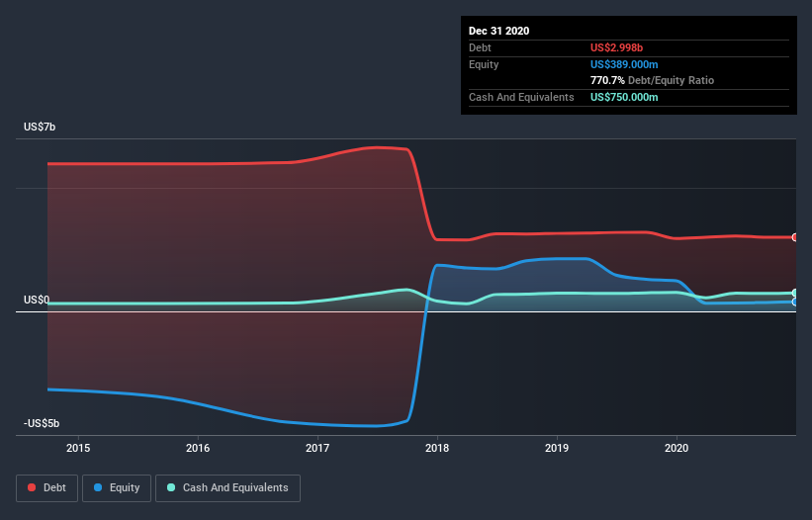Click the 2017 x-axis label
The width and height of the screenshot is (812, 520).
pyautogui.click(x=317, y=448)
